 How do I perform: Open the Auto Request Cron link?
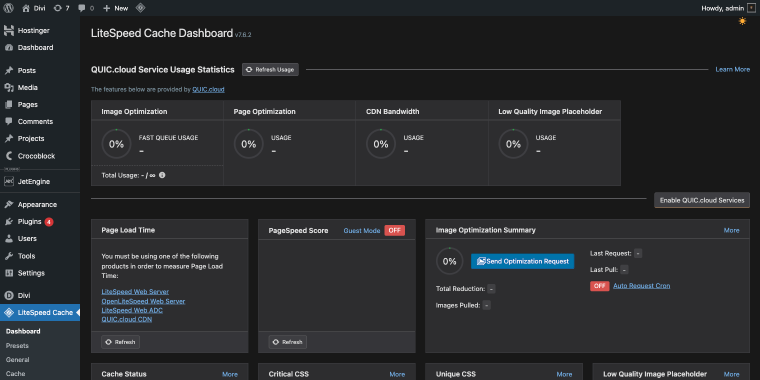(x=642, y=286)
